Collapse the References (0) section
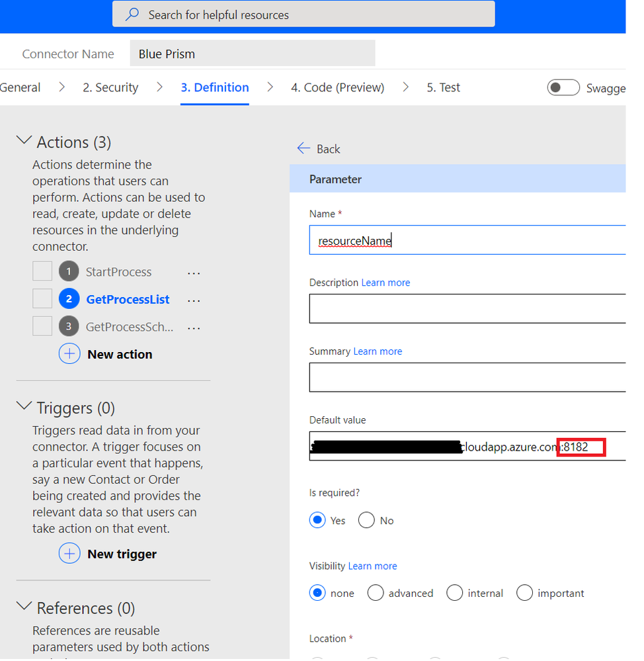 24,606
